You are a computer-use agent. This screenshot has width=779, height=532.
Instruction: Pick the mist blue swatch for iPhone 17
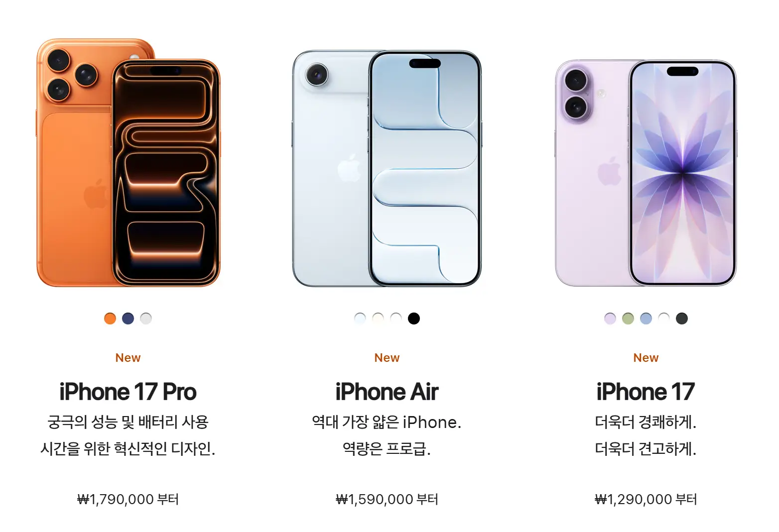click(646, 319)
